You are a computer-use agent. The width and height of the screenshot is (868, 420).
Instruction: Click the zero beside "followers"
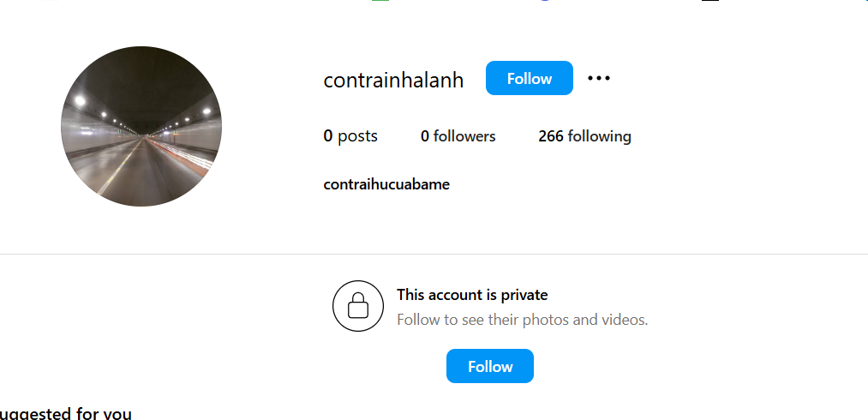(425, 136)
